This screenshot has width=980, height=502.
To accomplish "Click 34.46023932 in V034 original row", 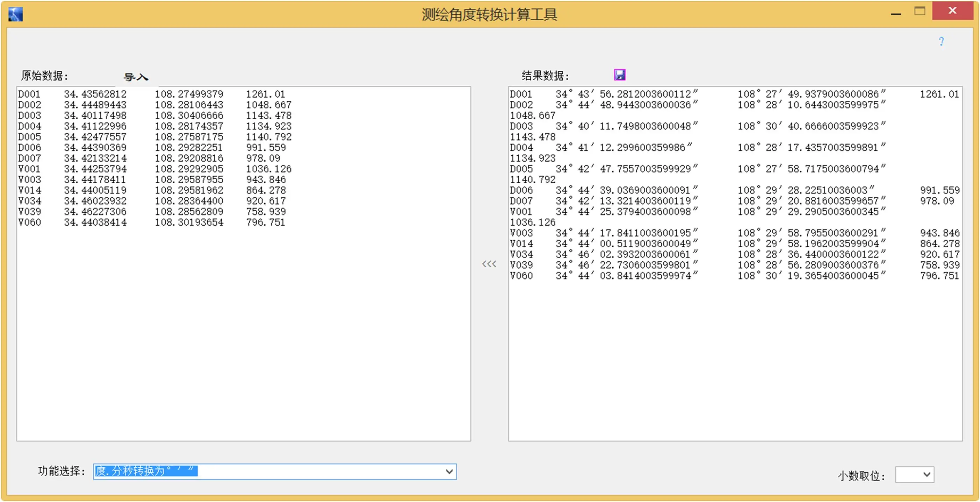I will [x=95, y=200].
